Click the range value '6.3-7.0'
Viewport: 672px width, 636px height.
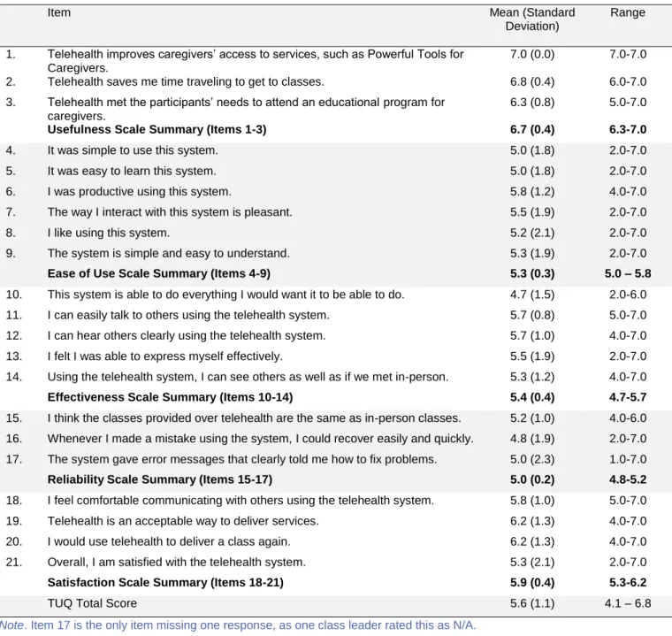(628, 129)
